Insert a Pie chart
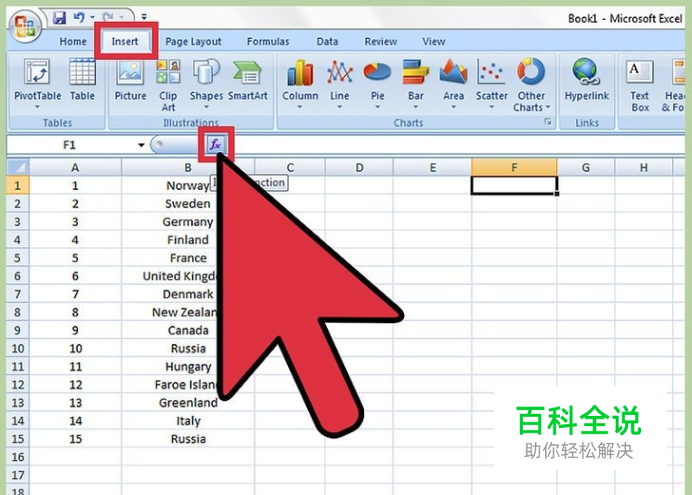The width and height of the screenshot is (692, 495). tap(377, 84)
